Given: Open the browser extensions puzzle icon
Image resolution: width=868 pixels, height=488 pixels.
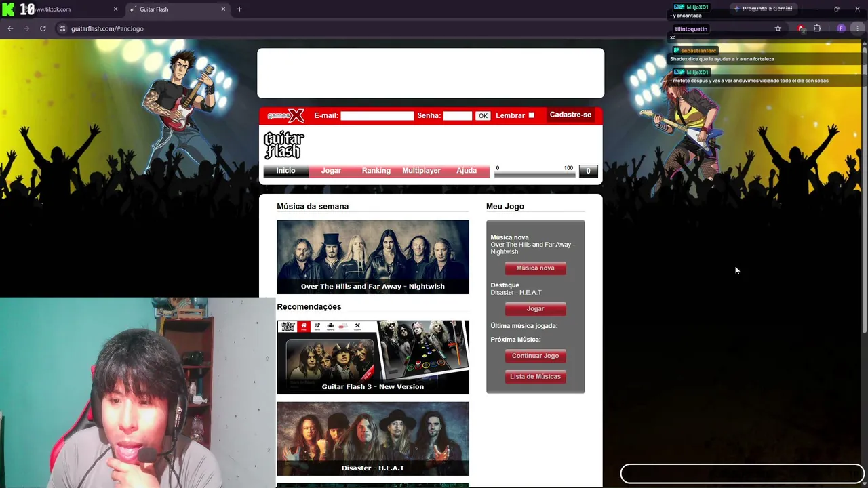Looking at the screenshot, I should (817, 28).
